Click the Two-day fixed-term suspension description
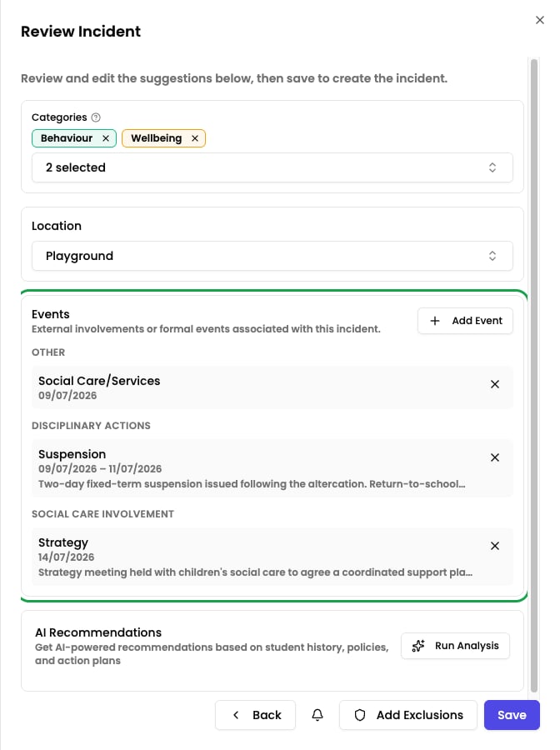 pyautogui.click(x=252, y=484)
